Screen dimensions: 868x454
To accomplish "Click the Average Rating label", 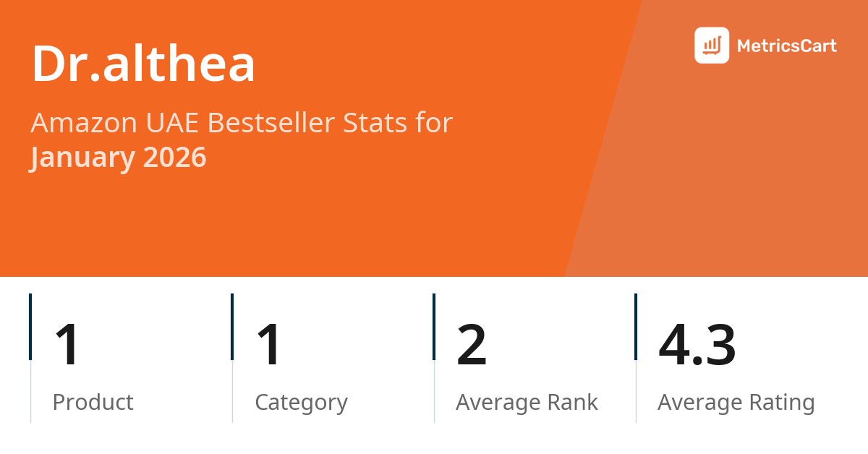I will point(736,402).
